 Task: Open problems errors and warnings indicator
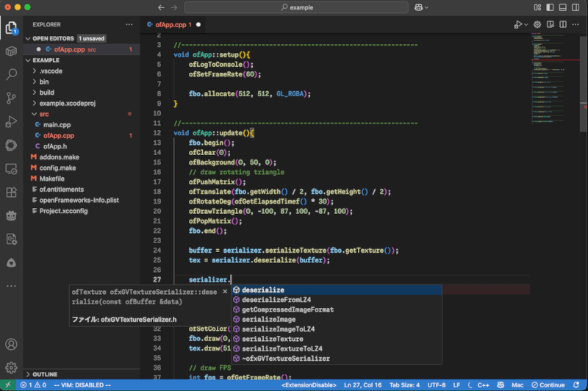click(x=33, y=385)
